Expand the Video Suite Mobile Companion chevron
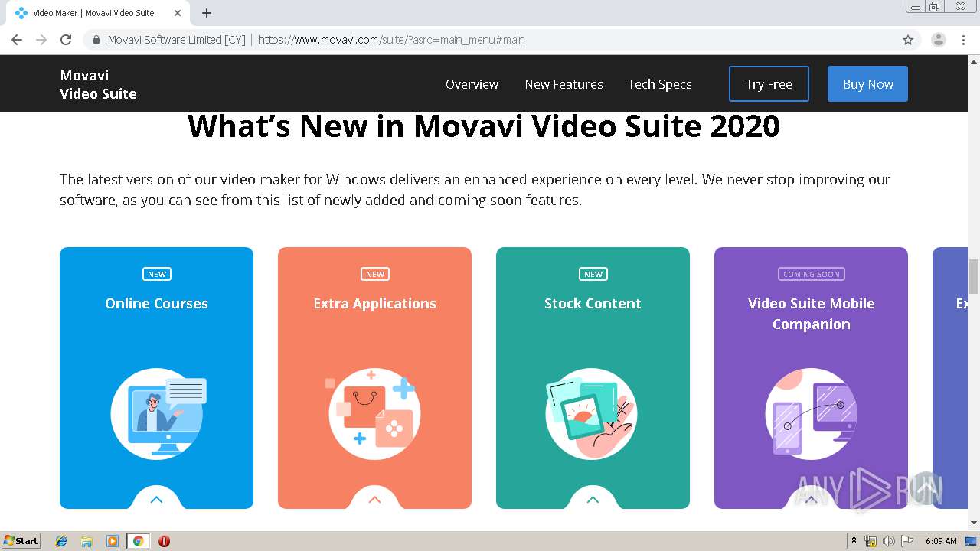This screenshot has width=980, height=551. click(x=811, y=499)
